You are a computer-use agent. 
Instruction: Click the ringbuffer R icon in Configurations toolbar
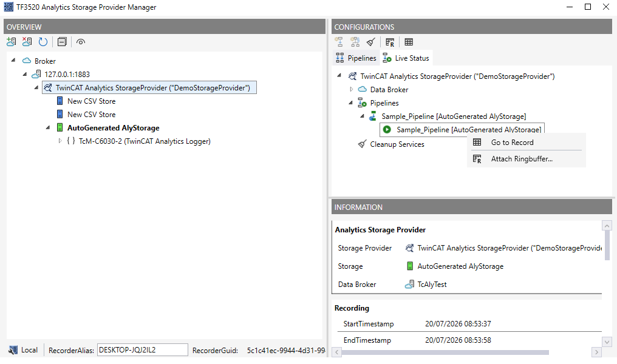[390, 42]
